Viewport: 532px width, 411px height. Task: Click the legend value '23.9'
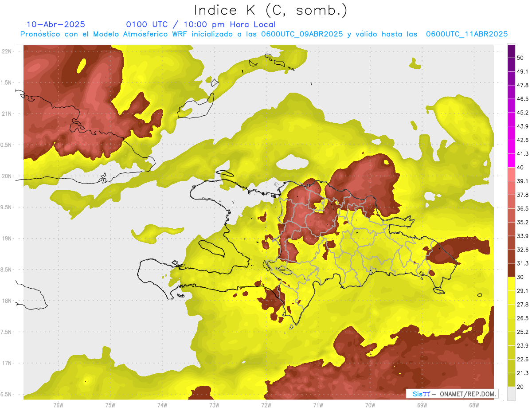tap(523, 345)
